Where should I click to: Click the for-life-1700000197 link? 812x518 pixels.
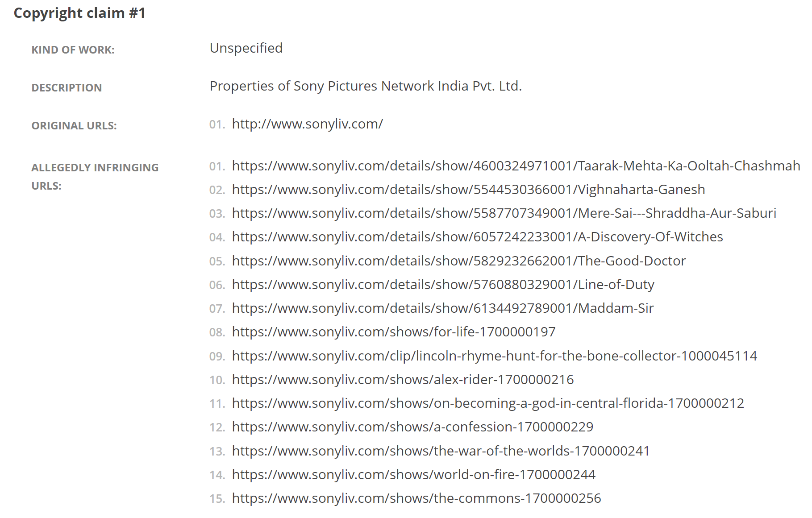[394, 332]
